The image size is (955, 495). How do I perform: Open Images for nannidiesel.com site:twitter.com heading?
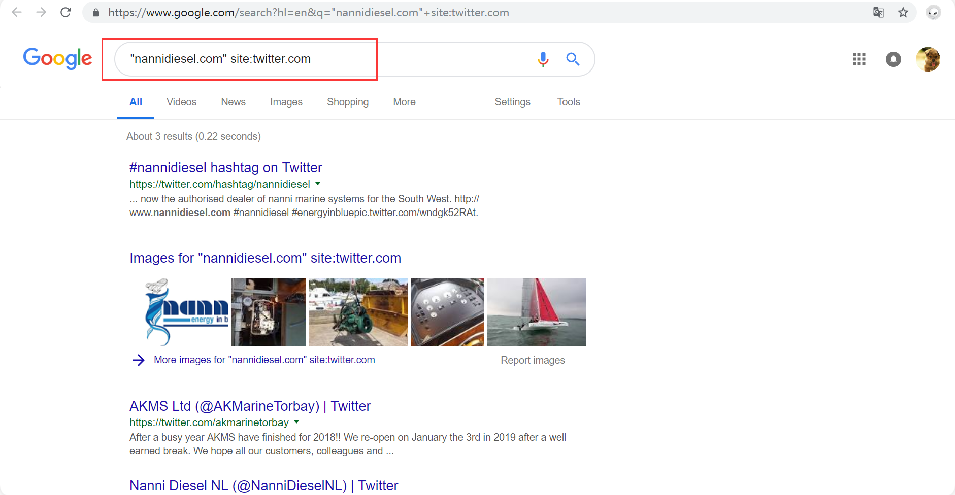point(265,258)
